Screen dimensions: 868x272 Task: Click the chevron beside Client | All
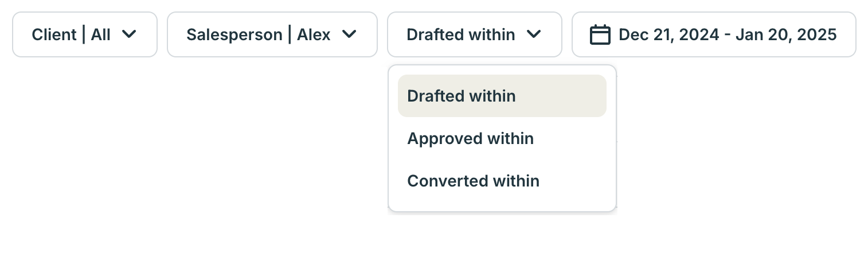click(x=130, y=34)
